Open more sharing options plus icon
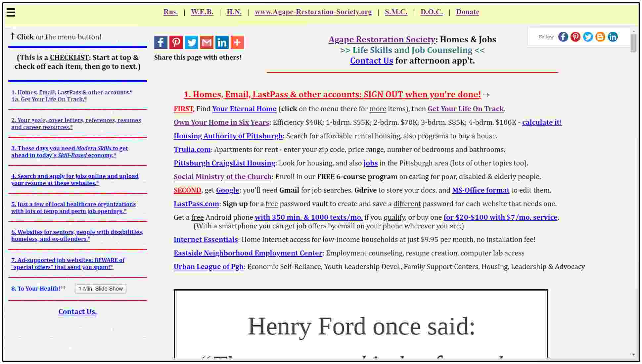 [237, 42]
